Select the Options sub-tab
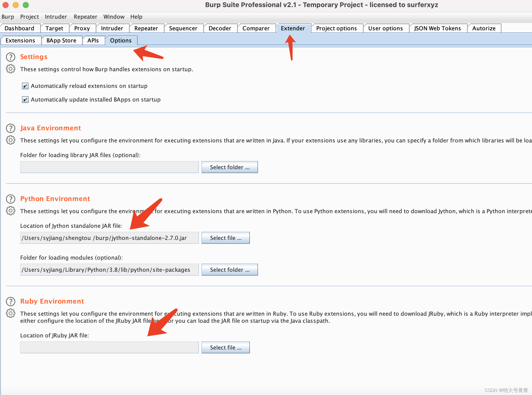Image resolution: width=532 pixels, height=395 pixels. point(121,40)
